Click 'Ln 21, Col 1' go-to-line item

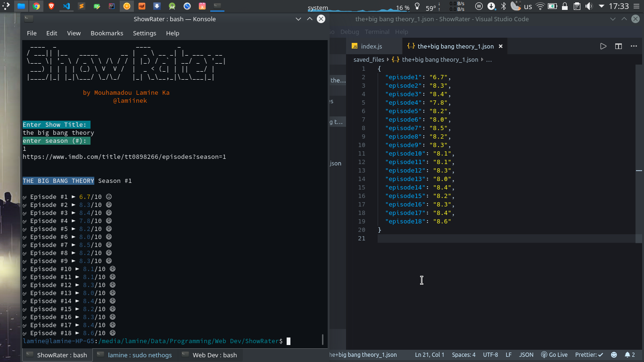[429, 354]
